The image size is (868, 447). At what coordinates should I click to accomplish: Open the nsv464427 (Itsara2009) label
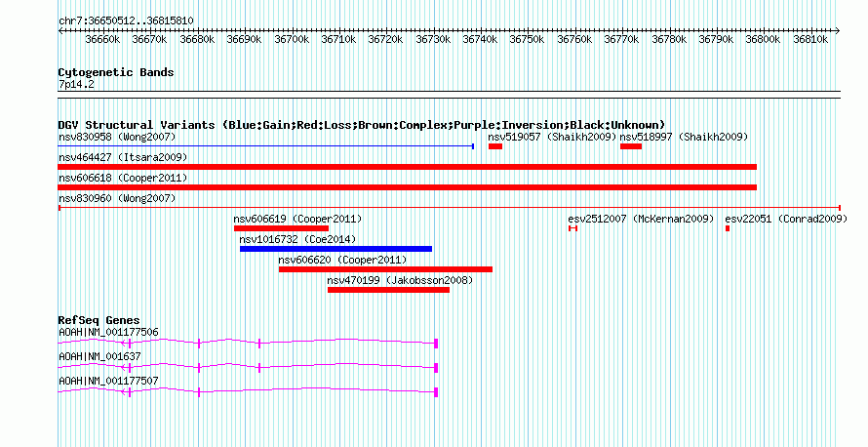[123, 157]
